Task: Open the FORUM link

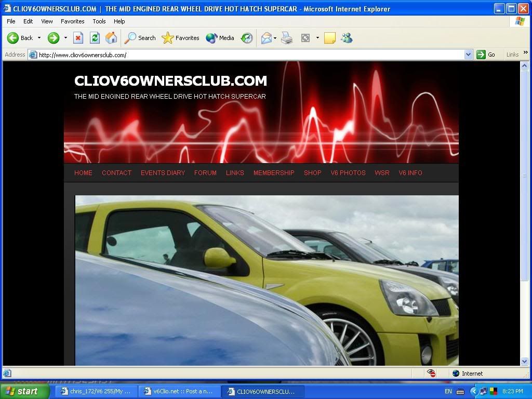Action: (x=205, y=172)
